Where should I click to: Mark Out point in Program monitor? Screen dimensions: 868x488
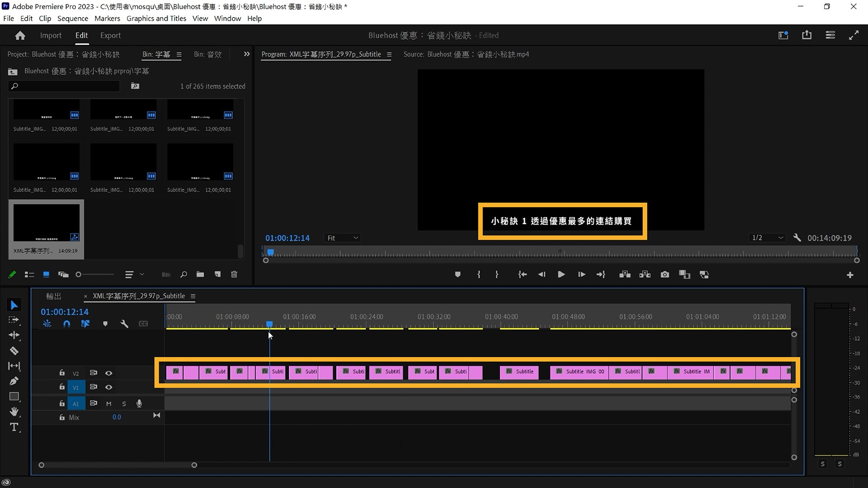pos(496,274)
